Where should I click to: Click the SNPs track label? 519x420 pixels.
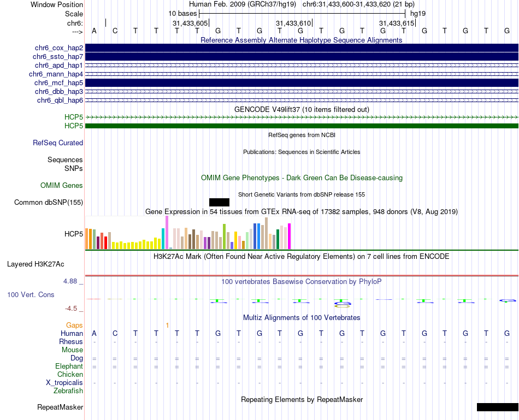pos(74,168)
